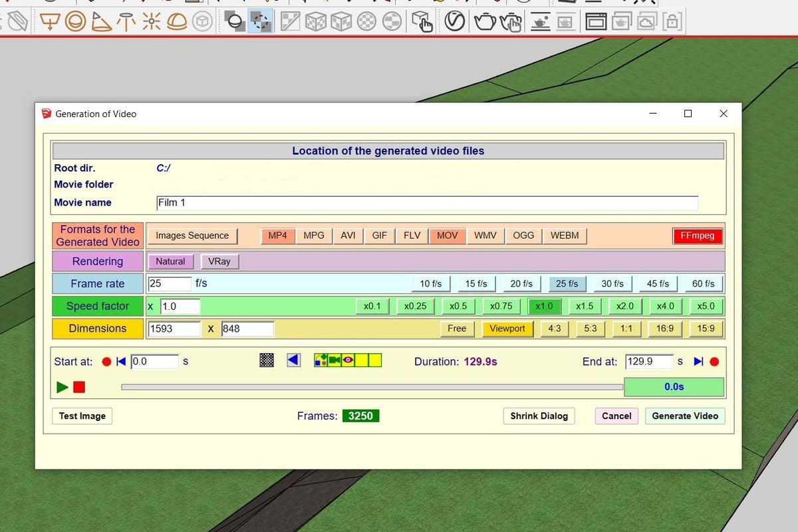
Task: Set frame rate to 10 f/s
Action: (431, 284)
